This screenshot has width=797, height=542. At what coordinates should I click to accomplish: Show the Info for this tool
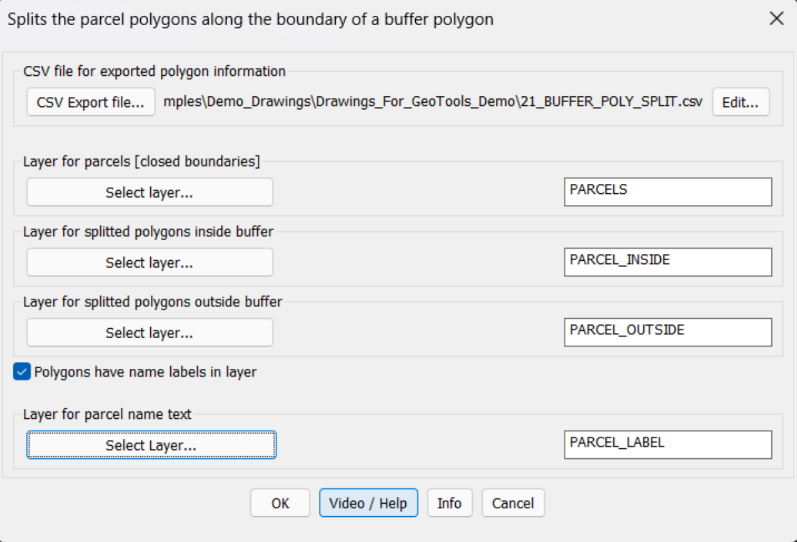click(449, 503)
